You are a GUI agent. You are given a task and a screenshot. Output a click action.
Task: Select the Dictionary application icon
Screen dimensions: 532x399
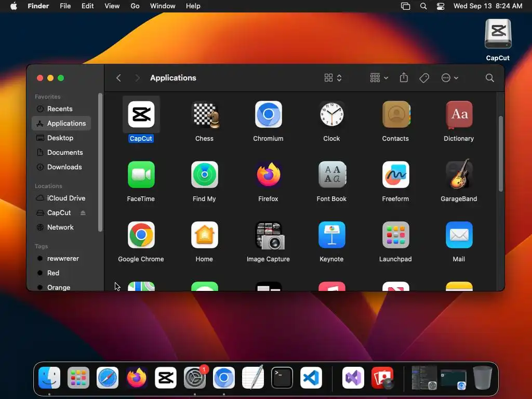459,114
